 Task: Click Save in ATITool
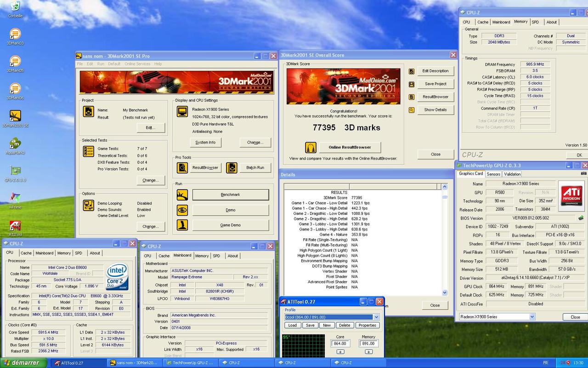pos(310,325)
